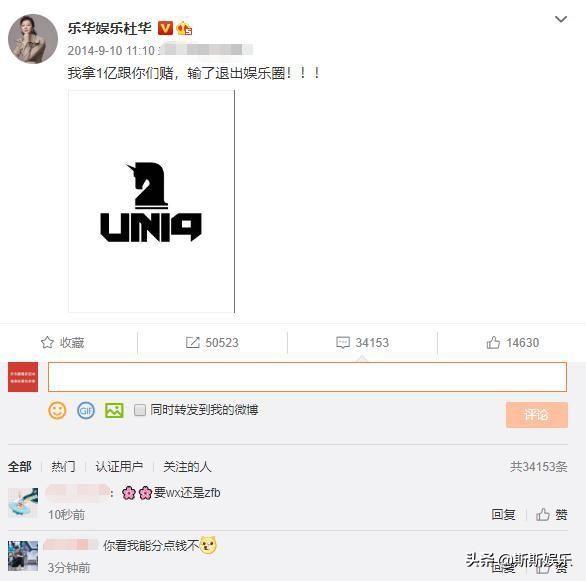Open the emoji smiley picker

[57, 410]
